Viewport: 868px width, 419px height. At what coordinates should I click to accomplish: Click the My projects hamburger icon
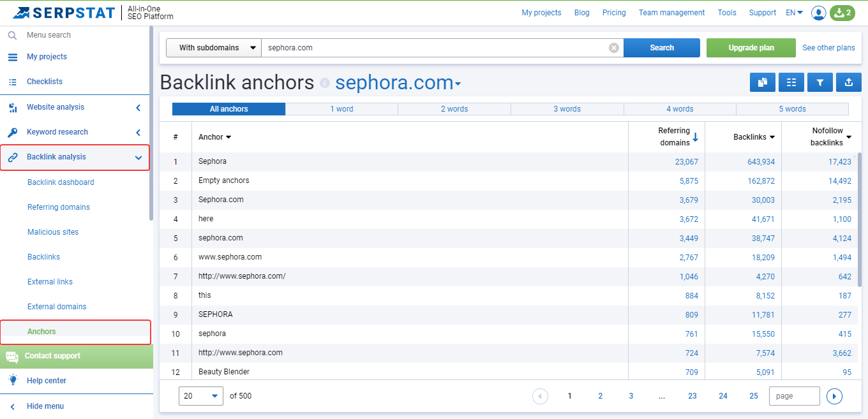click(x=12, y=57)
